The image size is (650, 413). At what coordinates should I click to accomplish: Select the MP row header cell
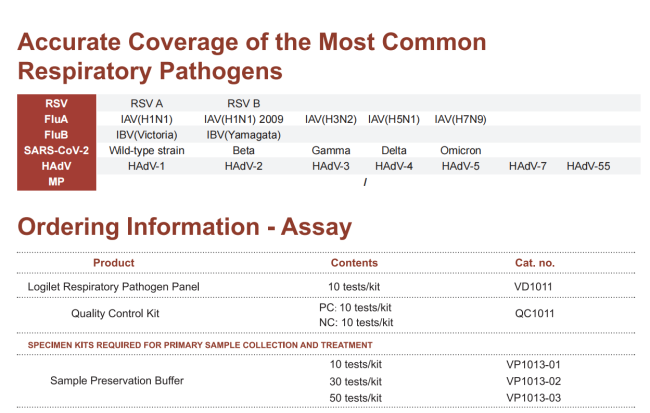[57, 181]
